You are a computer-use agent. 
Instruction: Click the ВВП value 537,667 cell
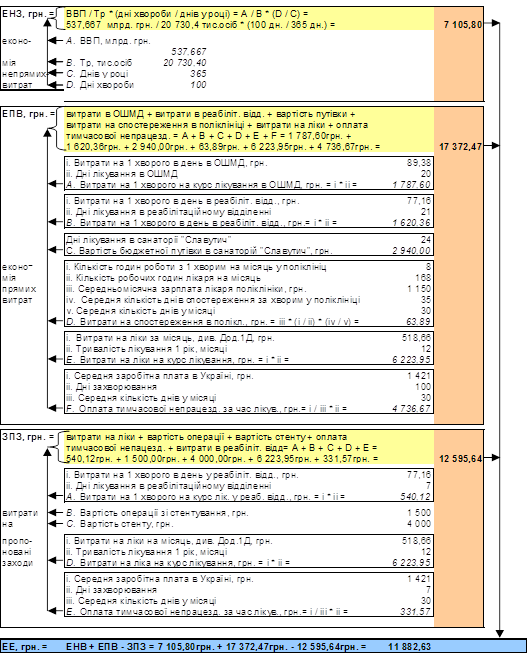[189, 52]
